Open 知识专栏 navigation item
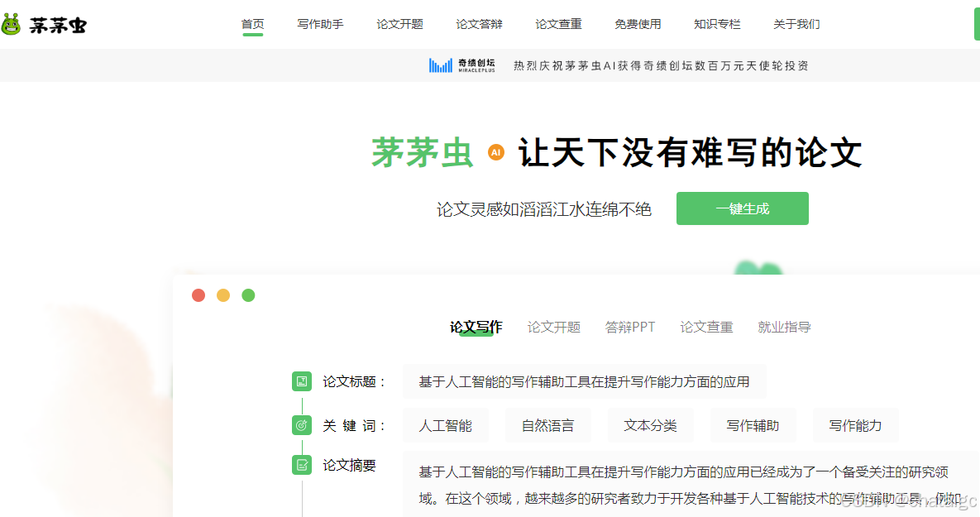 (718, 24)
